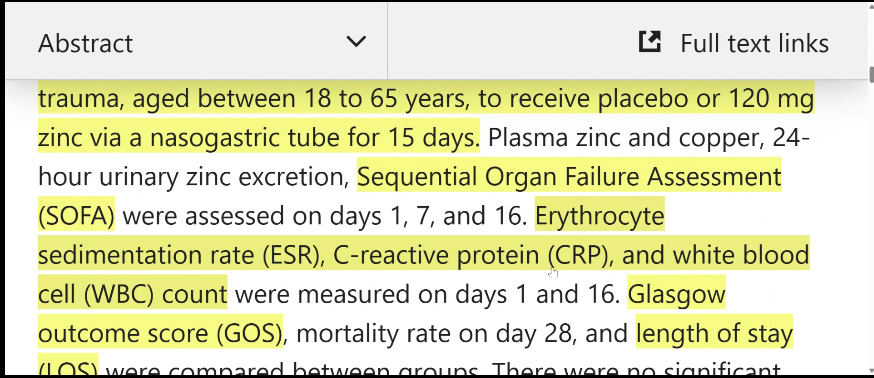
Task: Open the Abstract navigation dropdown label
Action: (x=85, y=43)
